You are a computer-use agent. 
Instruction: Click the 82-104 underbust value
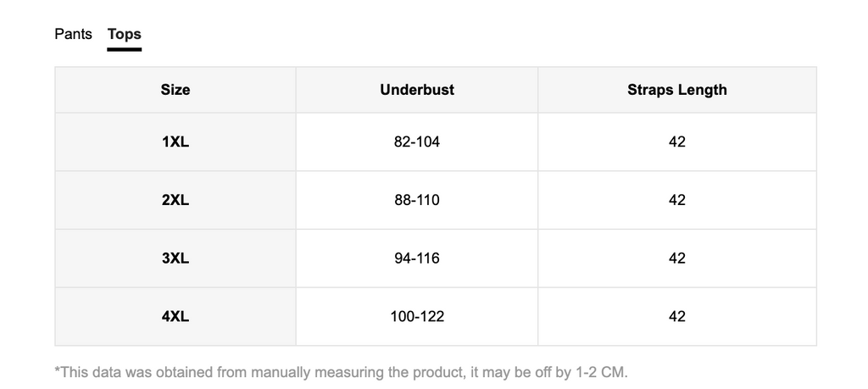(x=417, y=142)
